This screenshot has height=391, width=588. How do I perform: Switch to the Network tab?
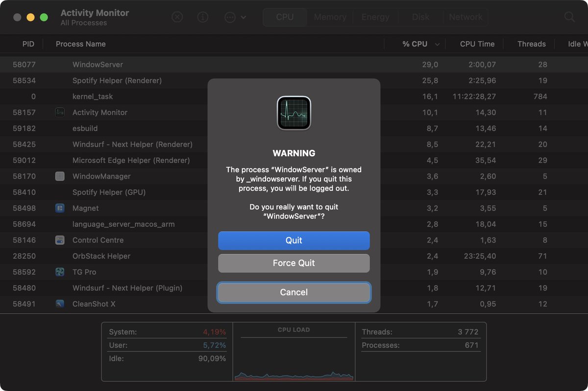pyautogui.click(x=465, y=17)
